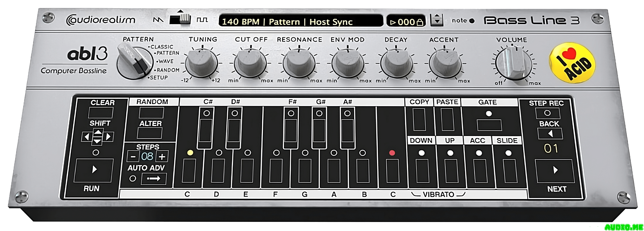
Task: Click the RESONANCE knob
Action: pos(299,63)
